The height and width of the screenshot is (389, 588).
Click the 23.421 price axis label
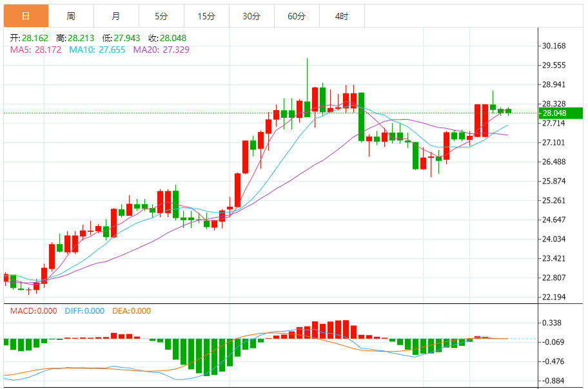tap(554, 259)
